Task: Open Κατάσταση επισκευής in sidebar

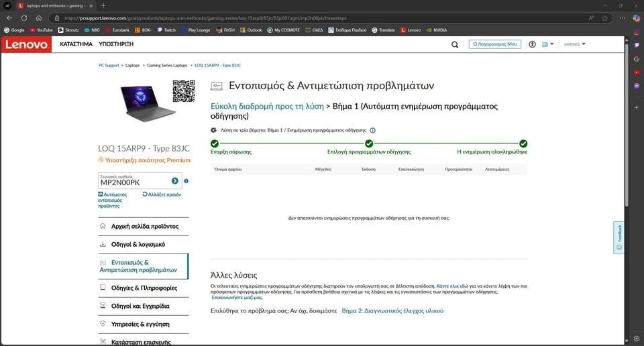Action: [x=143, y=341]
